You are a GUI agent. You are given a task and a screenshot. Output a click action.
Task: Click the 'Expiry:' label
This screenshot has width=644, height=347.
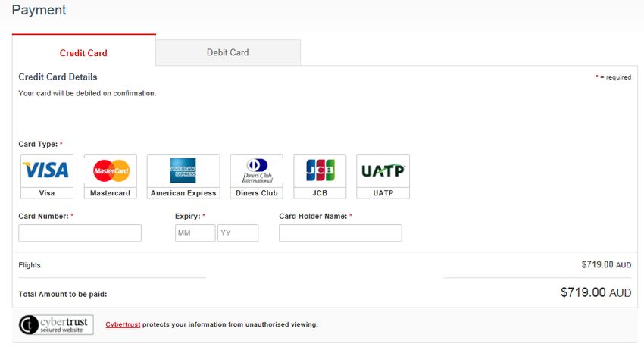click(x=189, y=217)
